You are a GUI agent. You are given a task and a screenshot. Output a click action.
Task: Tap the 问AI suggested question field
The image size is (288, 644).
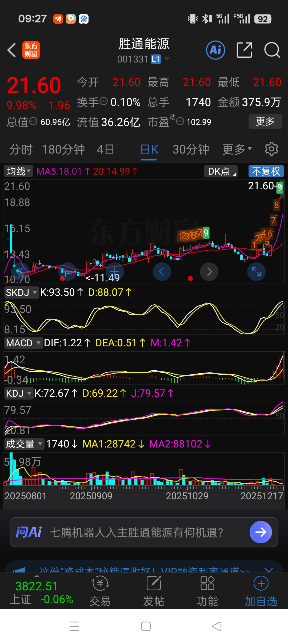pyautogui.click(x=144, y=532)
